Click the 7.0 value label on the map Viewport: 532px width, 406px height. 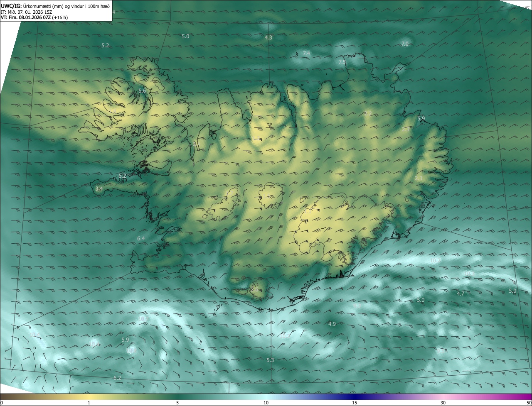click(405, 44)
